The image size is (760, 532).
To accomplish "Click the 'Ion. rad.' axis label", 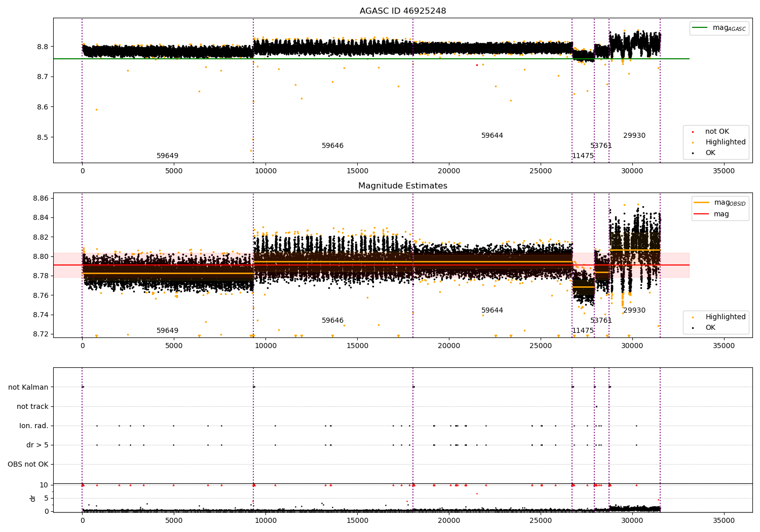I will (x=34, y=426).
